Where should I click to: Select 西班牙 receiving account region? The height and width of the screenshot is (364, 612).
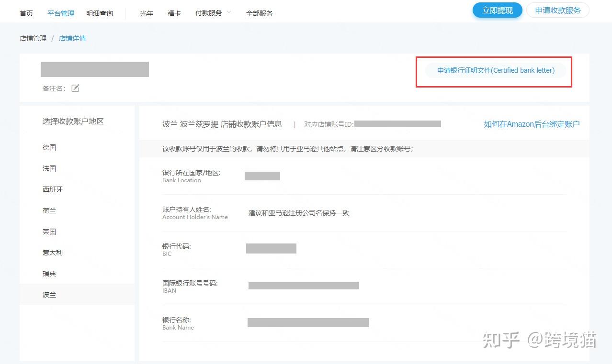pyautogui.click(x=53, y=189)
